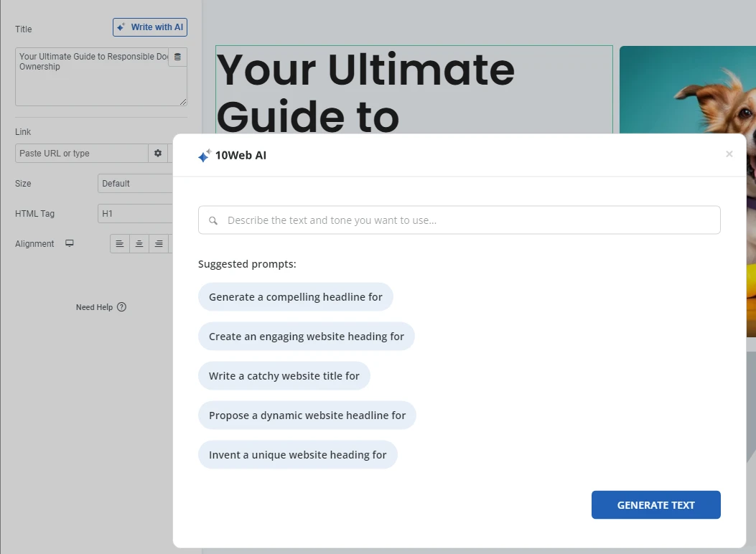Image resolution: width=756 pixels, height=554 pixels.
Task: Select 'Create an engaging website heading for' prompt
Action: coord(306,337)
